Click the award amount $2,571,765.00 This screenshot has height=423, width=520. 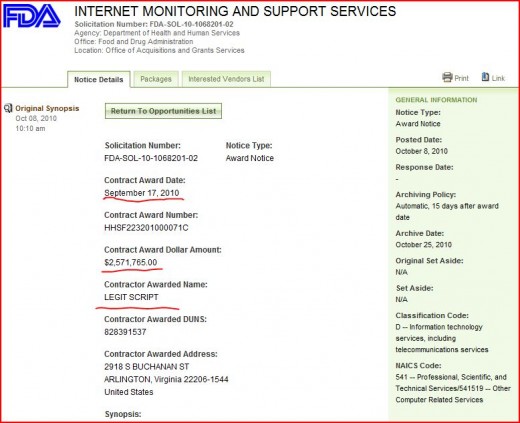131,262
